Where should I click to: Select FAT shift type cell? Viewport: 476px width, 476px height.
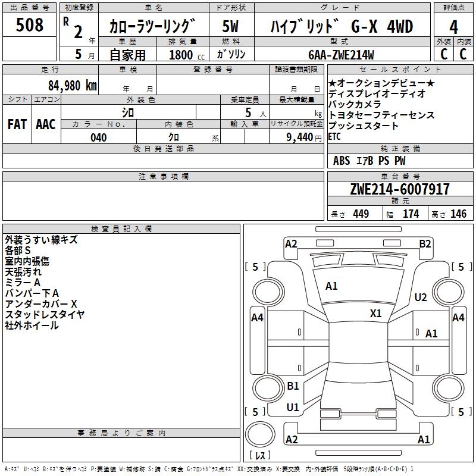(17, 124)
